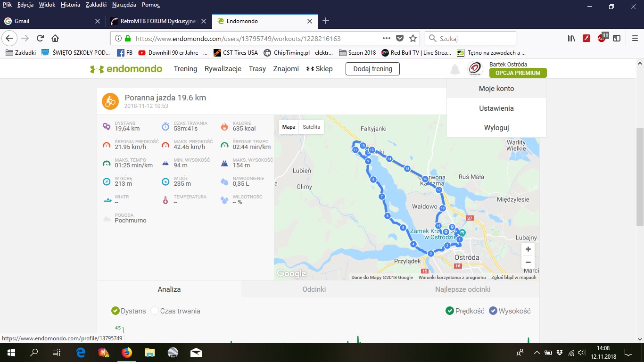Switch to the Odcinki tab
644x362 pixels.
[314, 289]
